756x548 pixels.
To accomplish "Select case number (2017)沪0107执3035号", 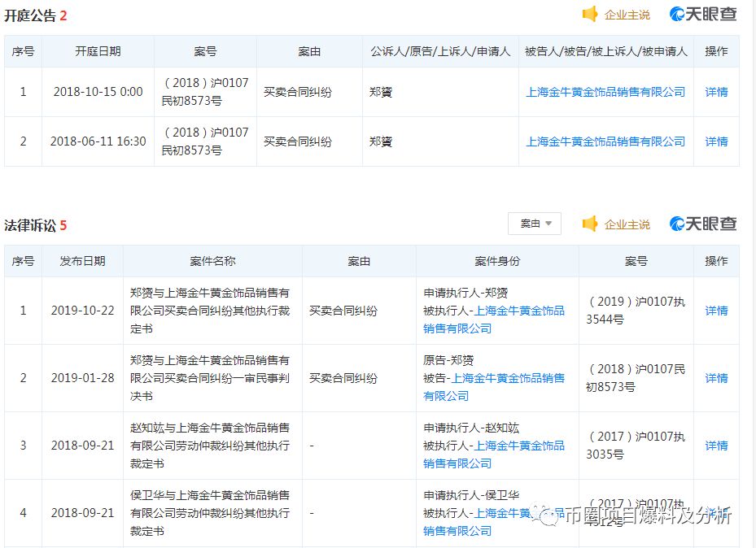I will 636,445.
